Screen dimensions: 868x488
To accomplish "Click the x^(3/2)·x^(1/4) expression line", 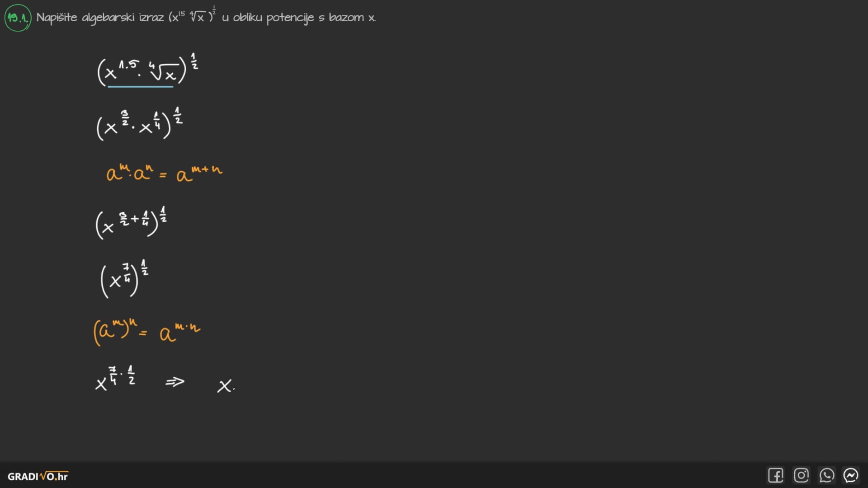I will click(138, 124).
